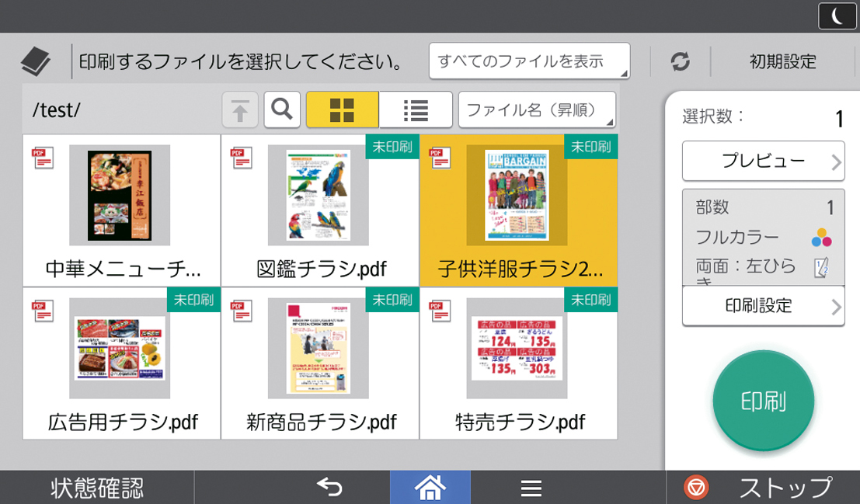Change the ファイル名（昇順） sort order

pos(538,109)
